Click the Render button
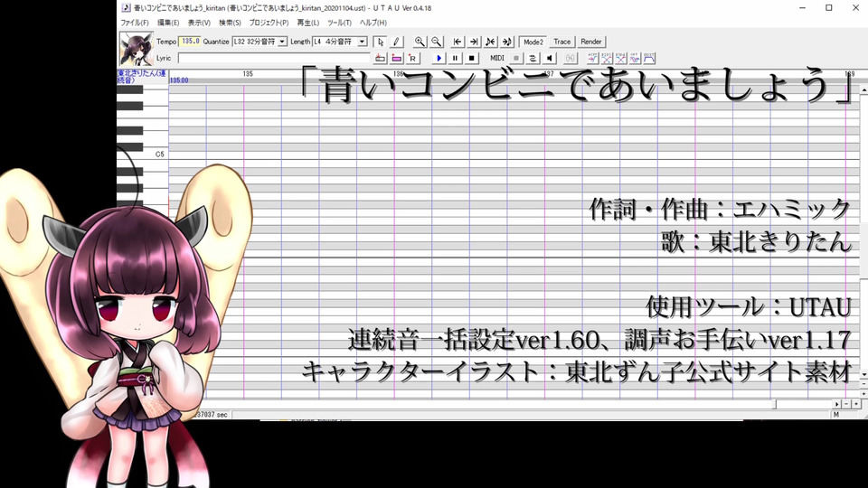868x488 pixels. [x=591, y=42]
